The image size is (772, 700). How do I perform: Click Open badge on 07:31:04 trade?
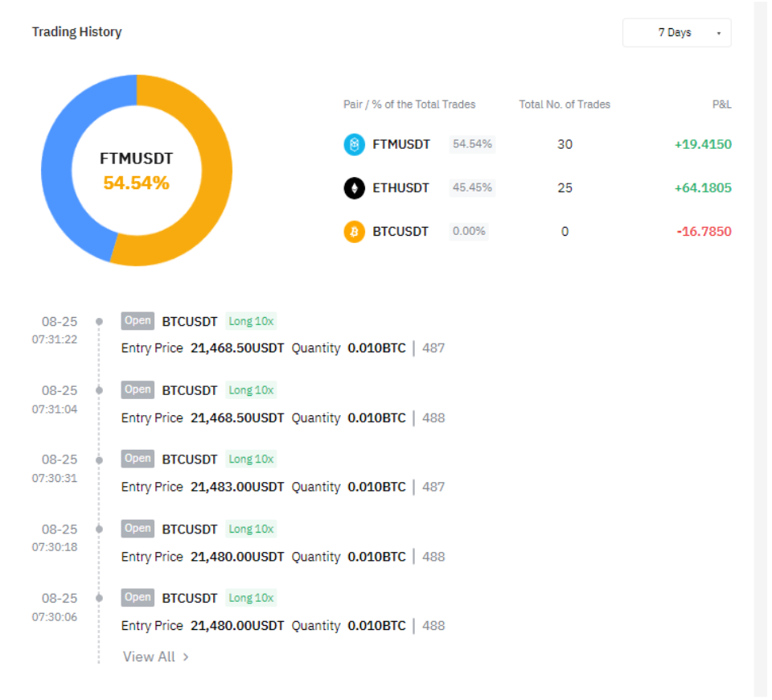point(138,389)
